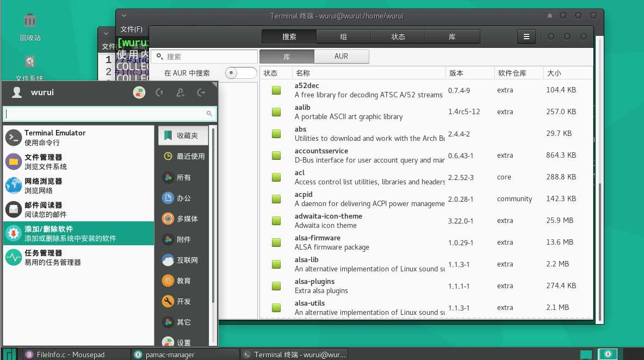This screenshot has height=360, width=644.
Task: Toggle installed state of alsa-lib
Action: click(276, 264)
